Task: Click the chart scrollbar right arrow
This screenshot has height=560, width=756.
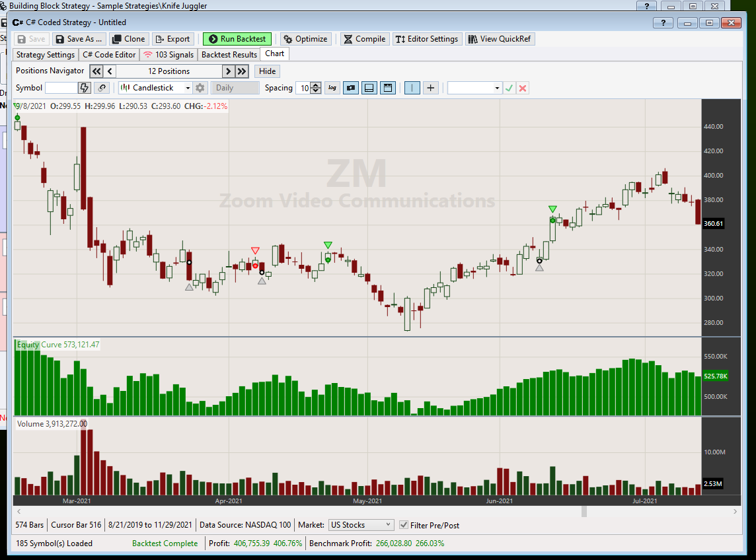Action: pos(735,511)
